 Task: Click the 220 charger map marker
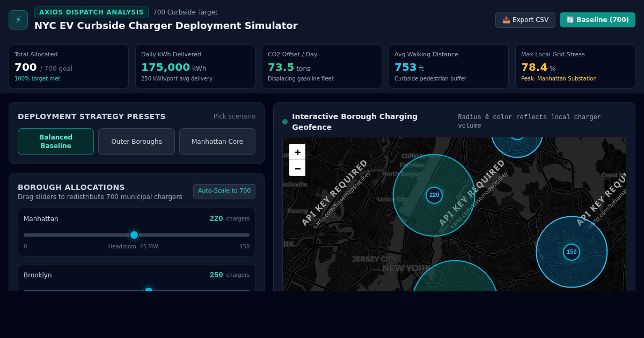click(x=434, y=195)
